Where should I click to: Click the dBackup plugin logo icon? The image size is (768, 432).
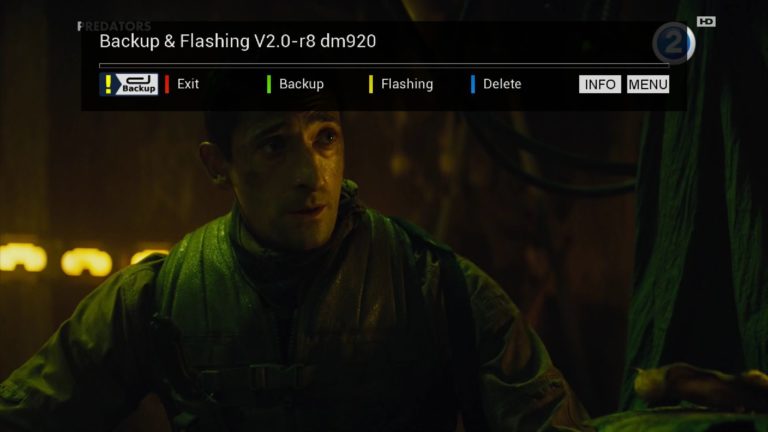tap(129, 84)
